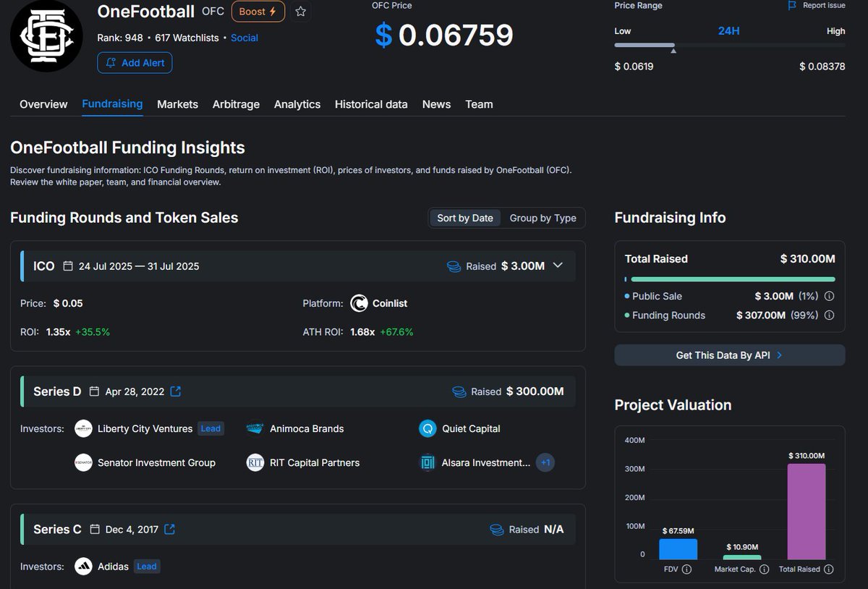Viewport: 868px width, 589px height.
Task: Open Senator Investment Group investor
Action: tap(156, 462)
